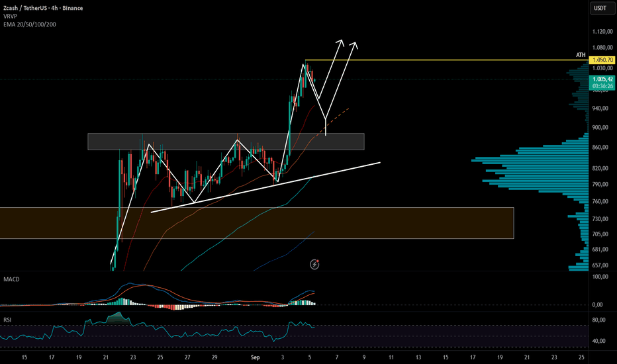Click the VRVP indicator label
617x364 pixels.
tap(10, 16)
